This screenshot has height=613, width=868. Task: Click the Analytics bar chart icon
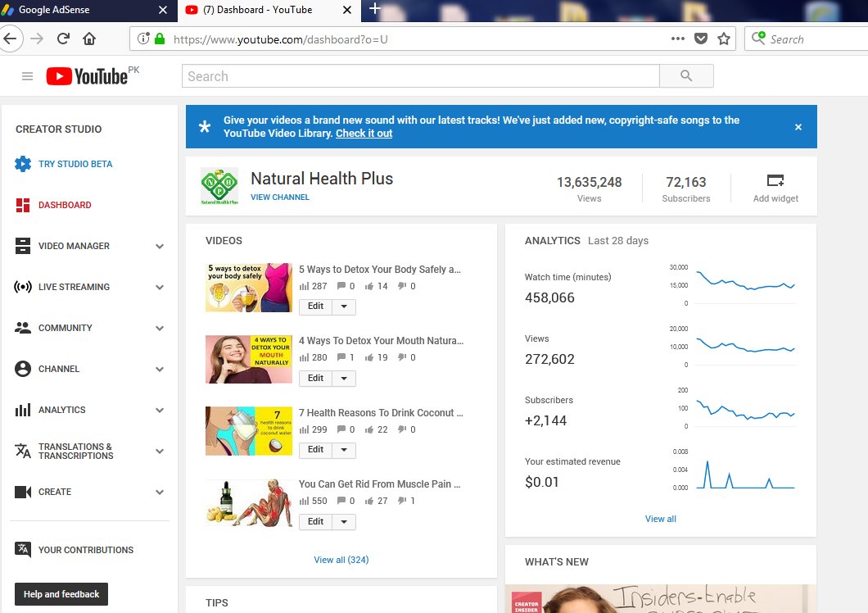(x=23, y=410)
